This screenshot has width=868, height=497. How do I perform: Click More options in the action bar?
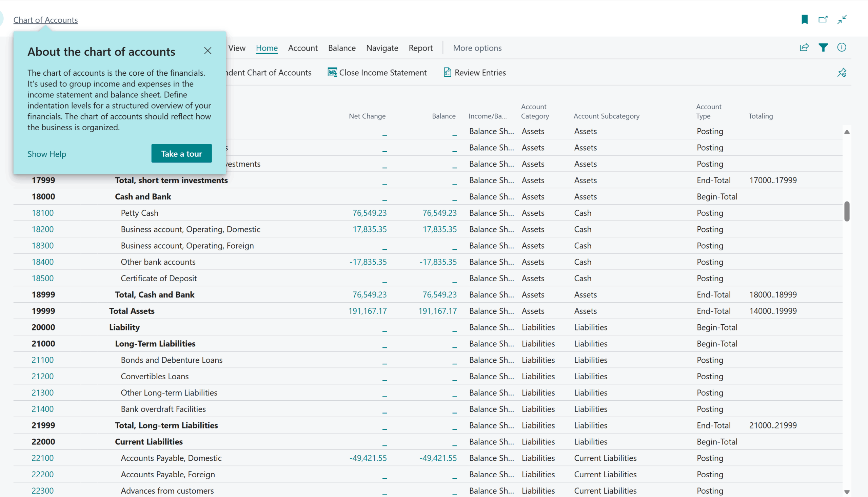tap(477, 48)
